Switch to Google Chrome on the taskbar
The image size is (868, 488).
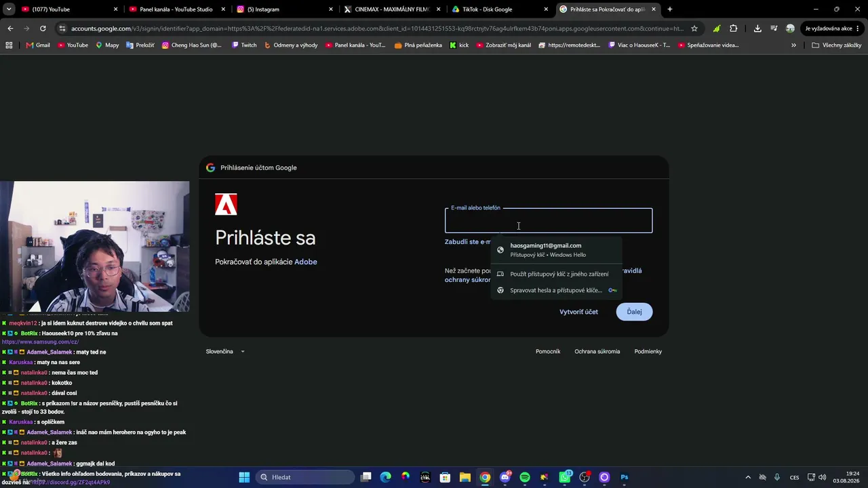pos(485,477)
